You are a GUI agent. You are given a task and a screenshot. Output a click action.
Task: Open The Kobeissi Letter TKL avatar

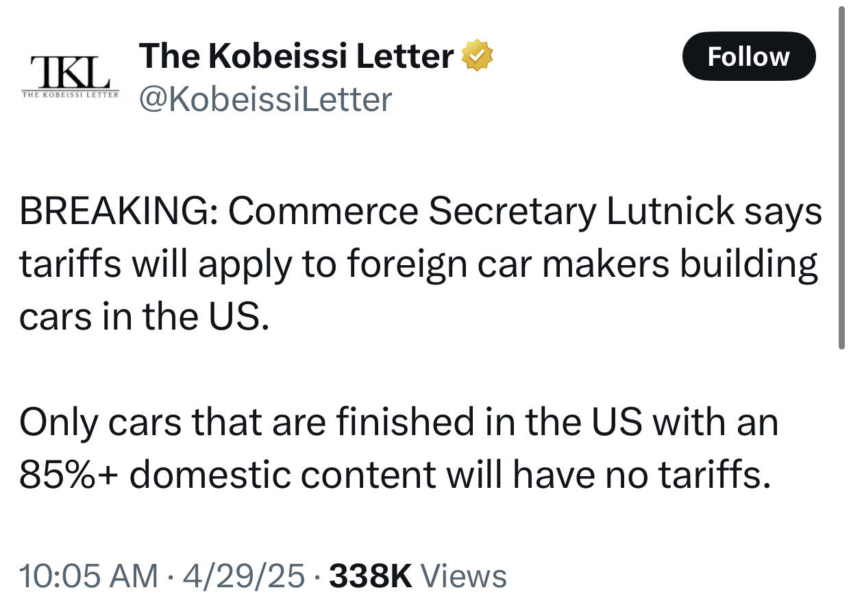(69, 71)
